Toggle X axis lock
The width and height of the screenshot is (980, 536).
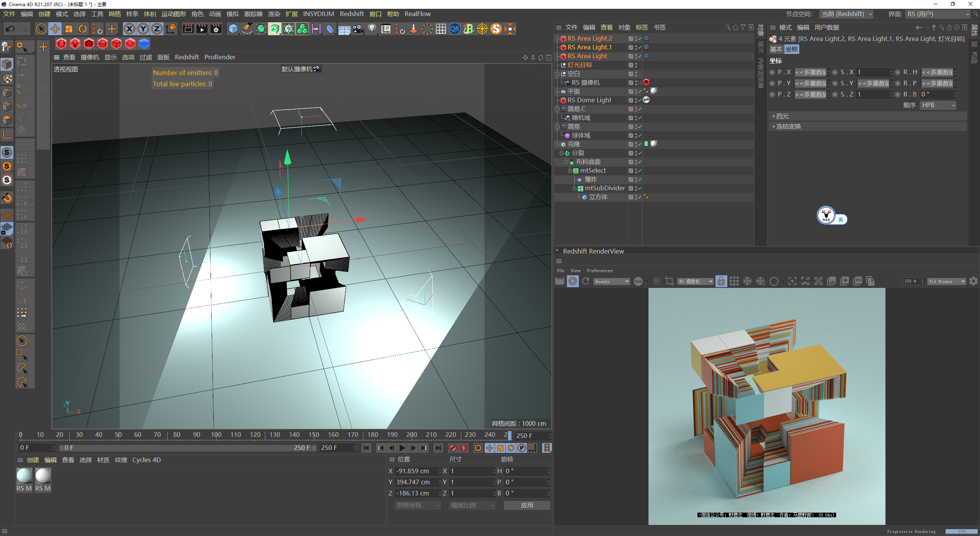[129, 29]
